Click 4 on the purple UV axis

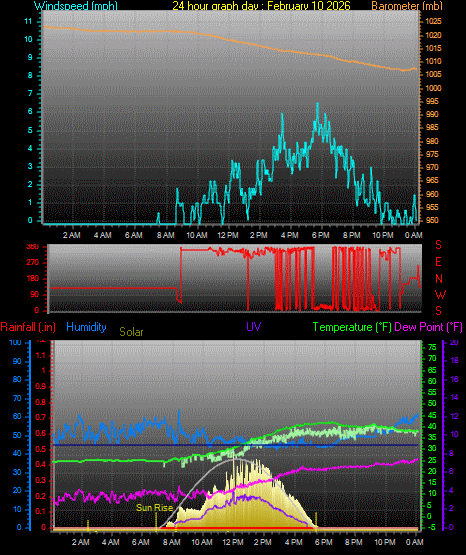451,490
